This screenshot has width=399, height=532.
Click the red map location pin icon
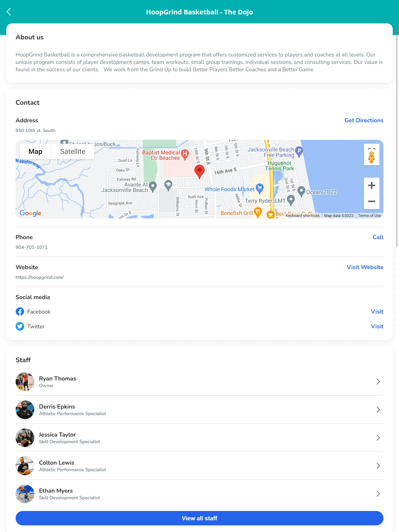(199, 171)
